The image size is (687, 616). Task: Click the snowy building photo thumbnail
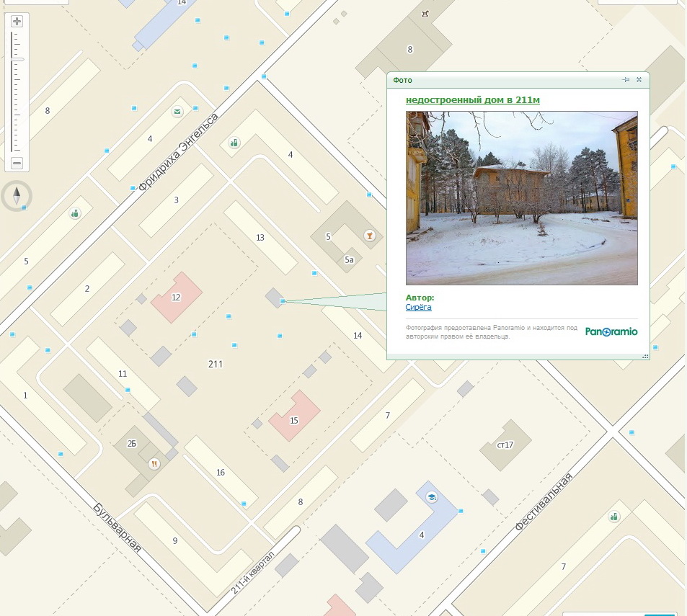coord(521,198)
